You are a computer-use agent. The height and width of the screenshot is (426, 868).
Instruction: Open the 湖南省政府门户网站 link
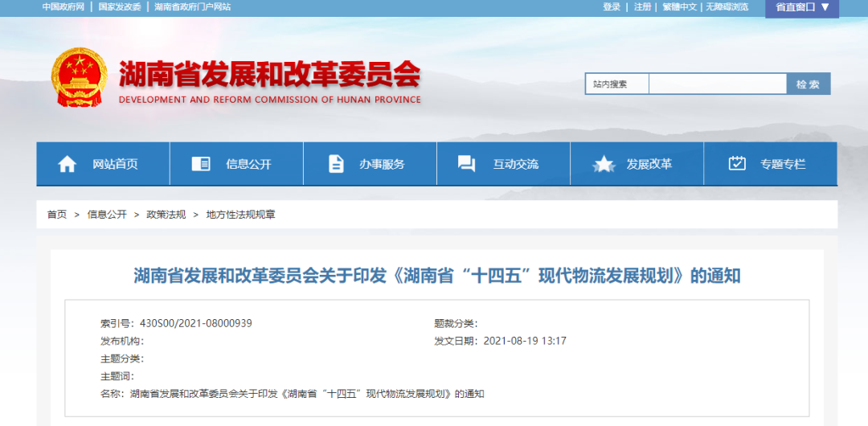coord(192,6)
